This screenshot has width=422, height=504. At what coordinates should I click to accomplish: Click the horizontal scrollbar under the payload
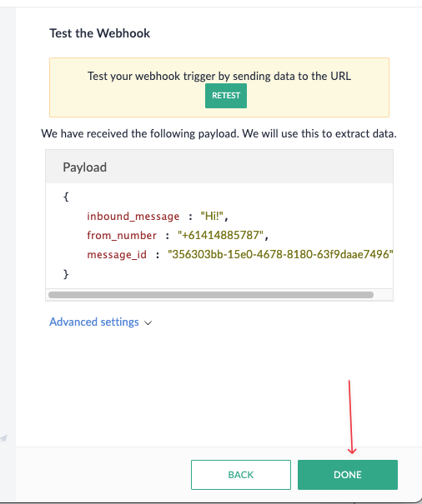211,295
